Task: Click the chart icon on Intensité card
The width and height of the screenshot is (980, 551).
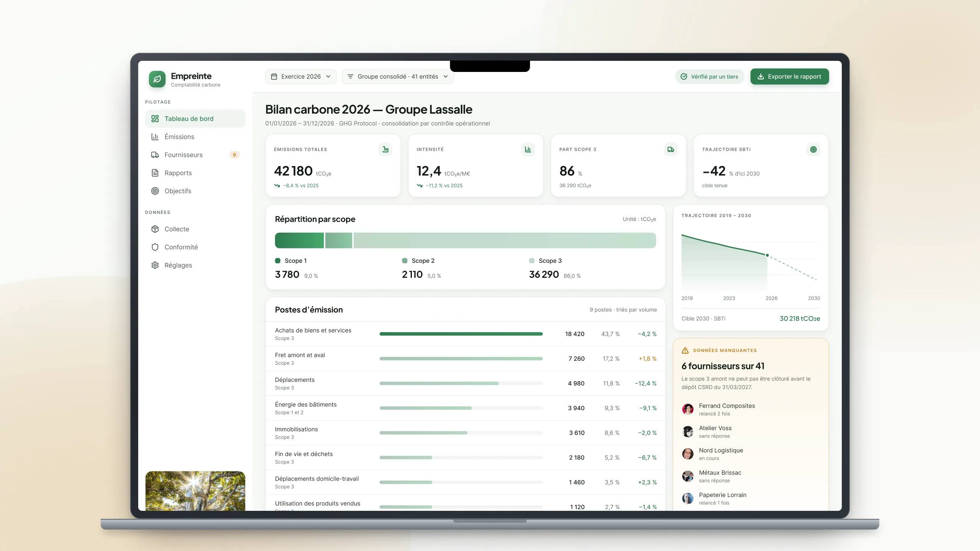Action: [x=528, y=150]
